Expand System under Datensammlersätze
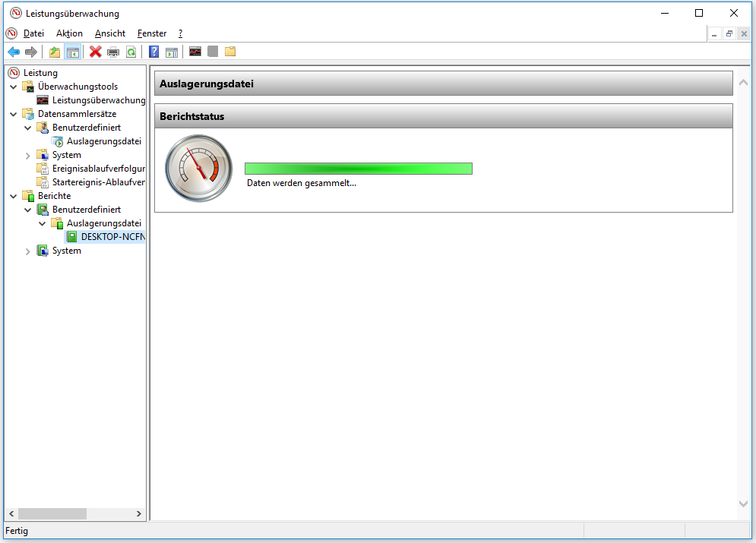Viewport: 756px width, 543px height. click(28, 155)
